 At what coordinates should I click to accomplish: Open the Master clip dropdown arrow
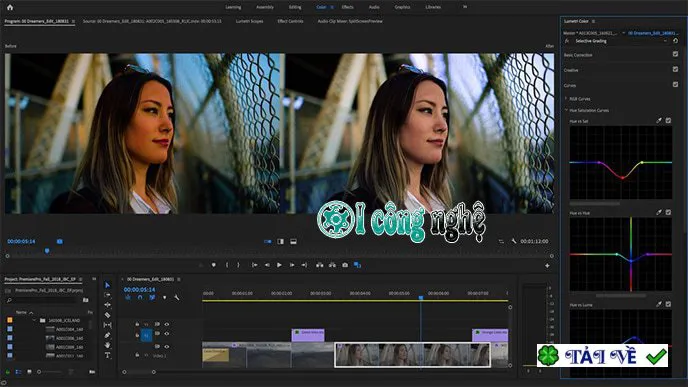(623, 33)
